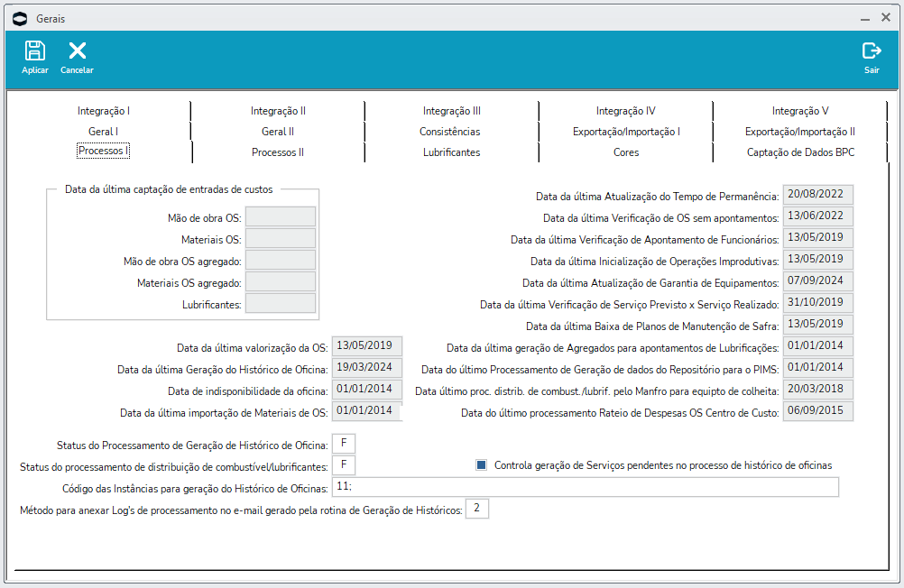Click Data de indisponibilidade da oficina field
904x588 pixels.
pos(367,390)
